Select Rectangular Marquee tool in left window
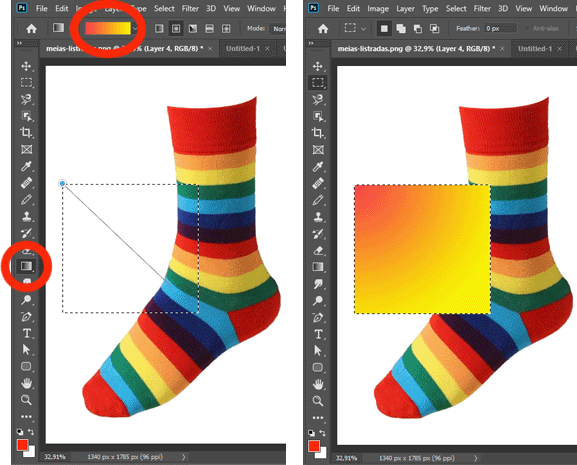This screenshot has height=465, width=577. pos(26,83)
